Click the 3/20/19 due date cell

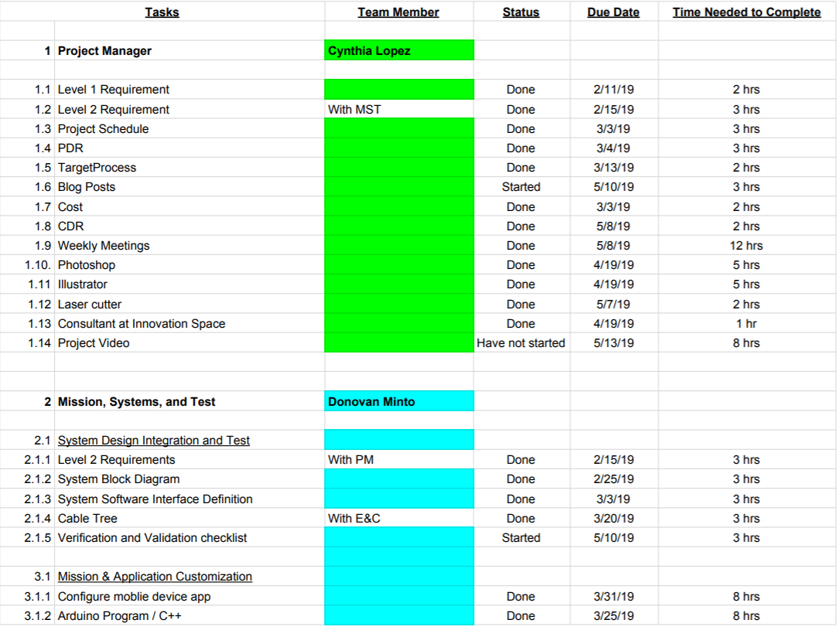[613, 519]
